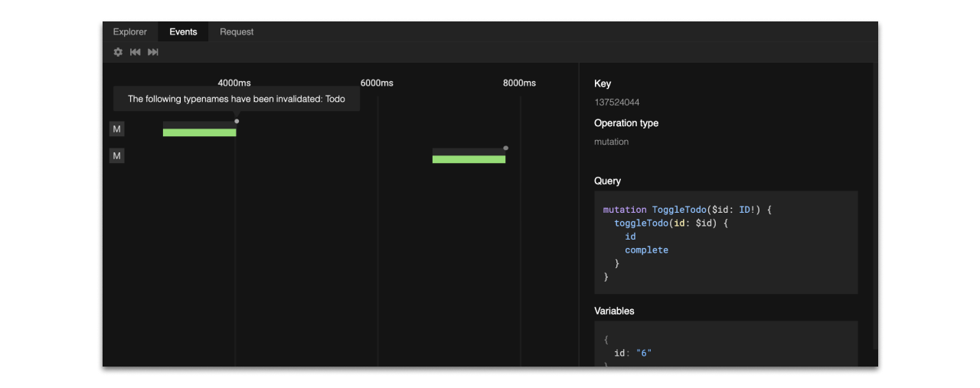Select the key value 137524044
The width and height of the screenshot is (980, 388).
coord(617,103)
